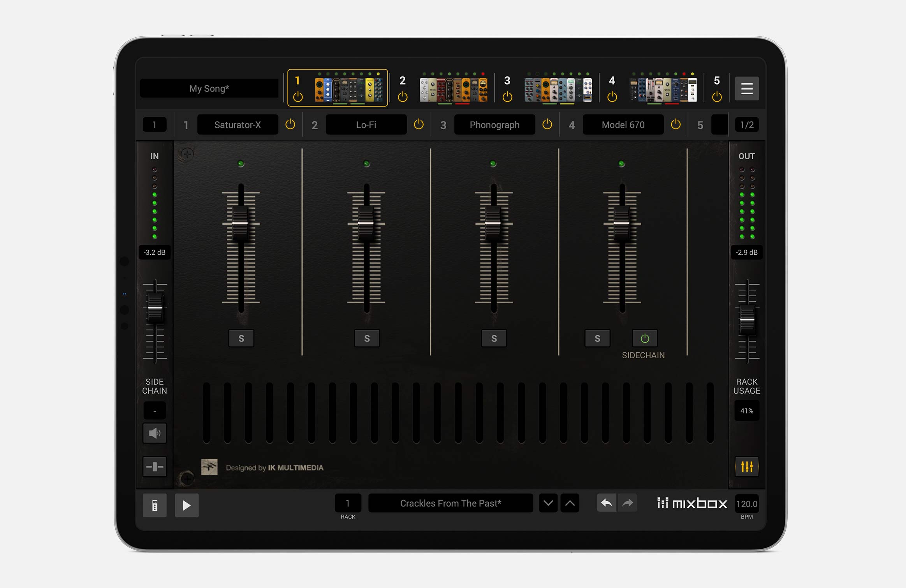Click the undo arrow
The image size is (906, 588).
click(606, 503)
